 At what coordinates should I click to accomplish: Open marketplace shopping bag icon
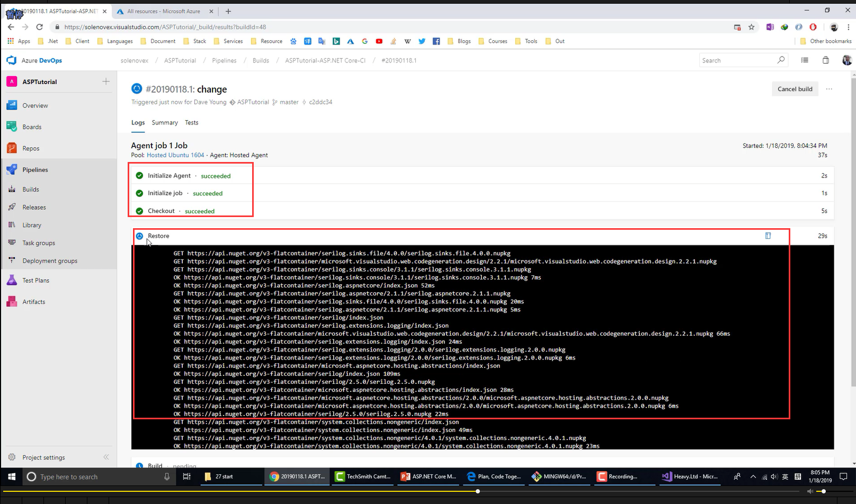point(825,60)
